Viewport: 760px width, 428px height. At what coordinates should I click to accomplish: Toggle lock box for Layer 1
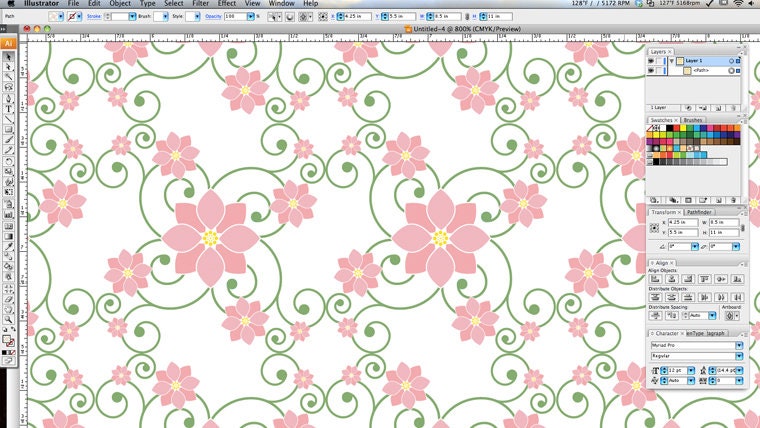point(660,61)
